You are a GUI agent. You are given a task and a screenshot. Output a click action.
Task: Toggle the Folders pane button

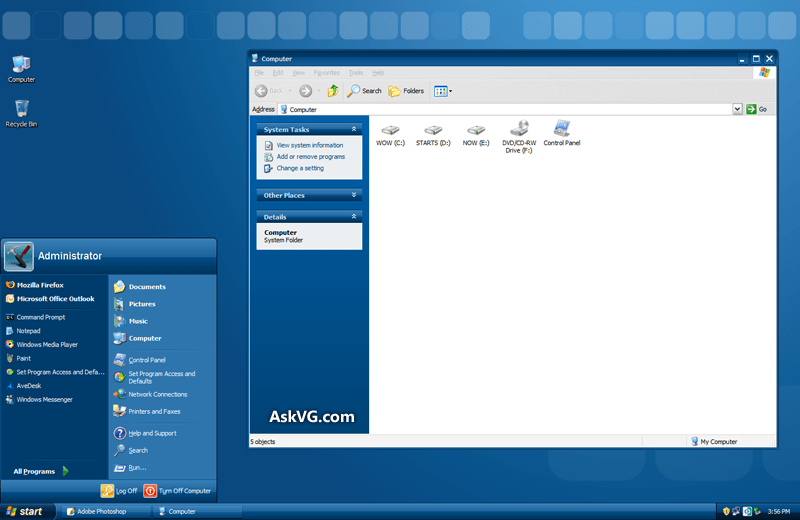click(406, 91)
